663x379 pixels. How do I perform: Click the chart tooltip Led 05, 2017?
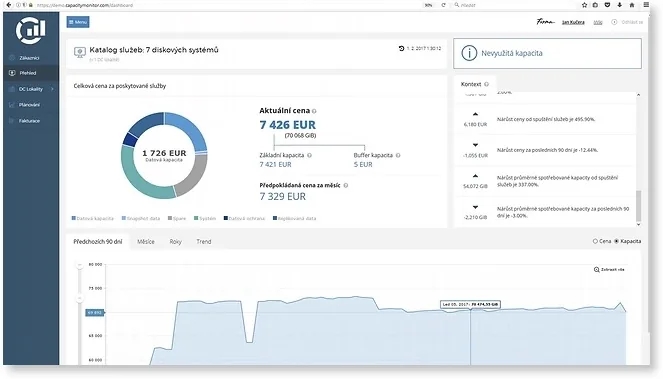point(470,304)
